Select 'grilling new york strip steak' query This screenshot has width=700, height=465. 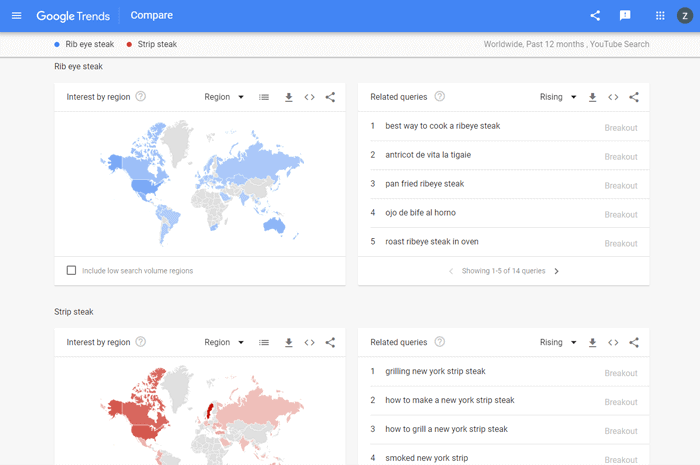click(x=435, y=371)
